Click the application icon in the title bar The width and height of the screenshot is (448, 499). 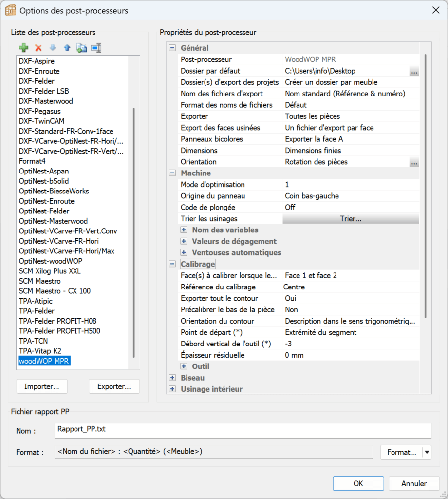coord(10,10)
